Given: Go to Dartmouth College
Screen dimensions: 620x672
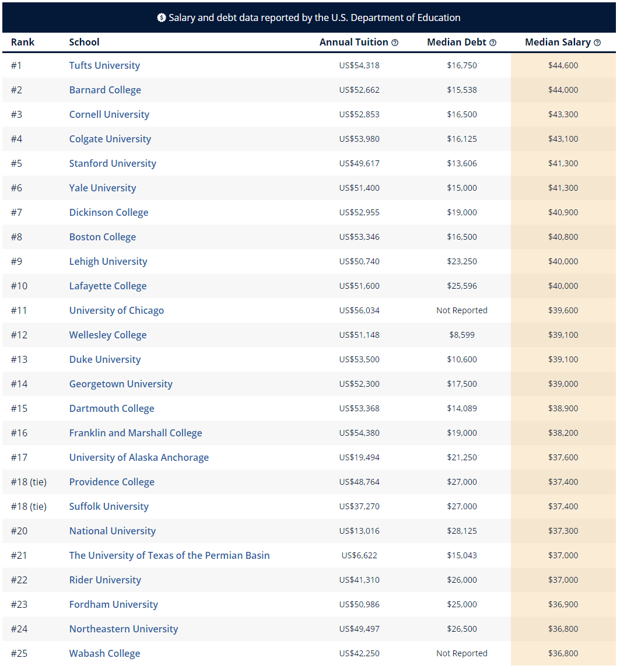Looking at the screenshot, I should coord(112,408).
